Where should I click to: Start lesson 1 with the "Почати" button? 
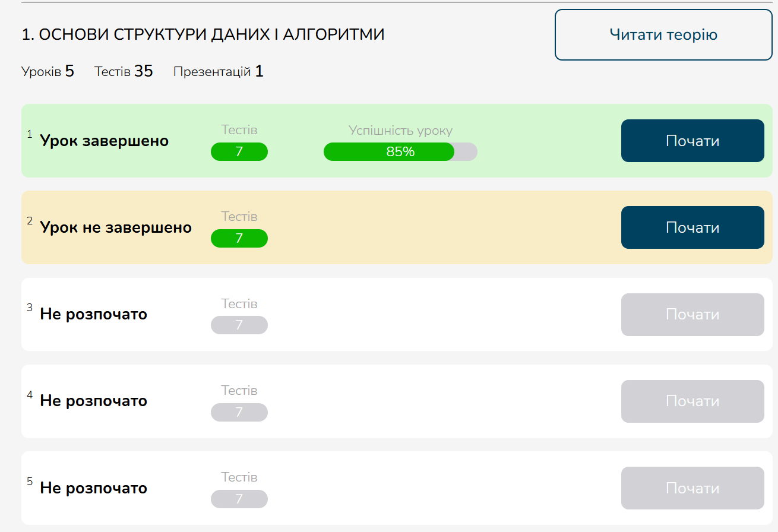(692, 141)
